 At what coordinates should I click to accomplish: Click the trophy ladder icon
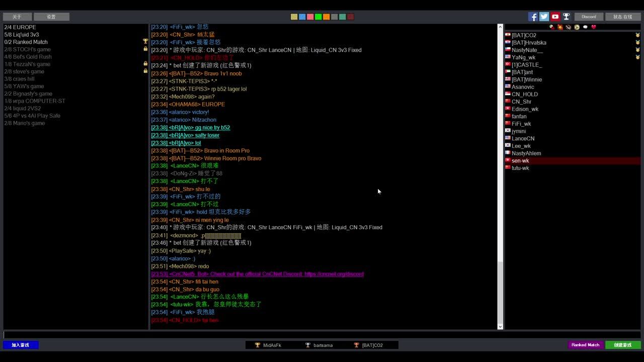[566, 17]
